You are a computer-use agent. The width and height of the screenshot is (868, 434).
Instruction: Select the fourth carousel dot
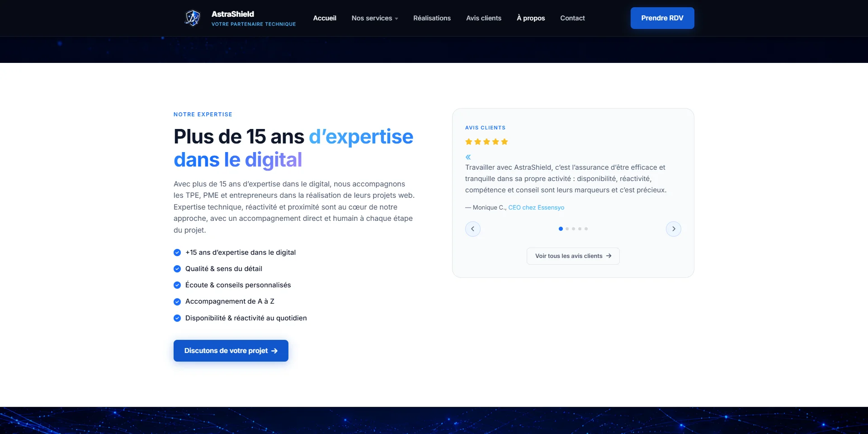coord(580,229)
